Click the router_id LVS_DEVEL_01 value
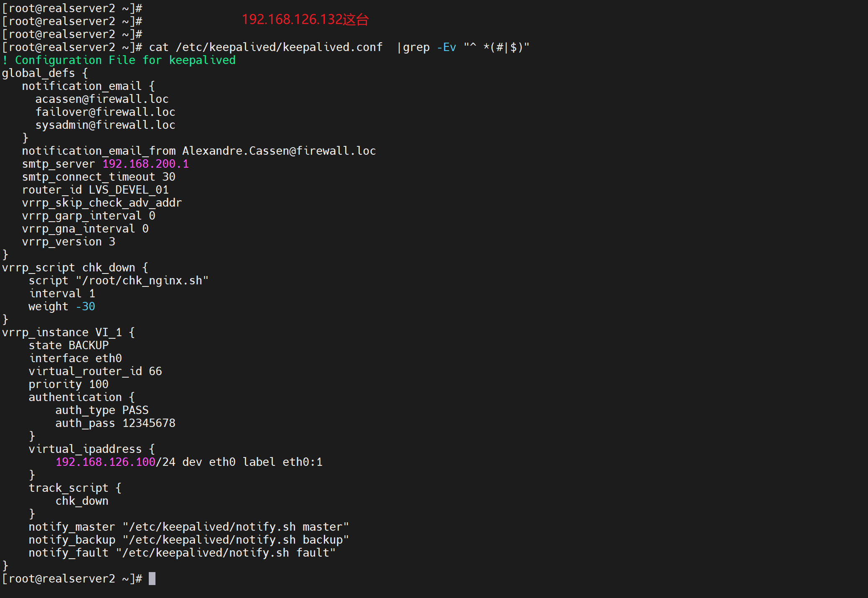 [128, 190]
